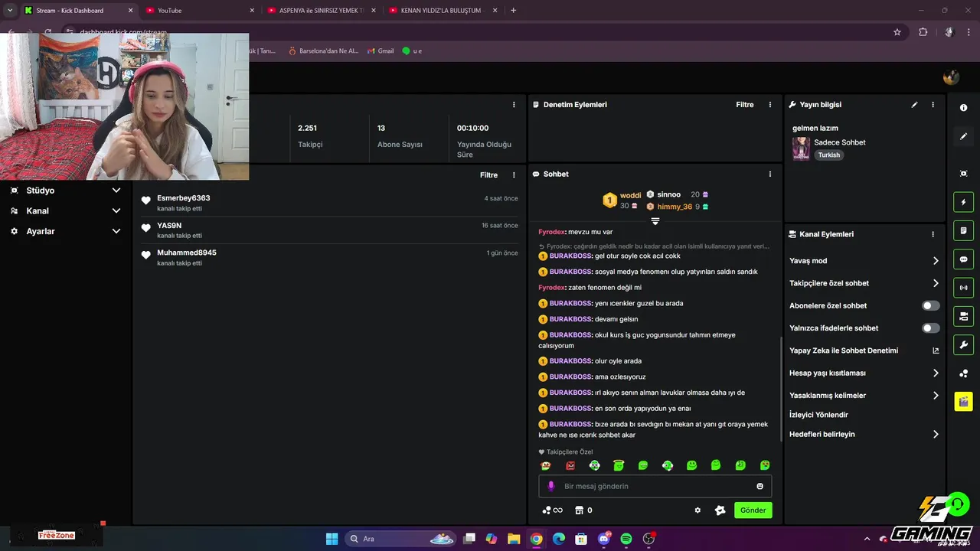Image resolution: width=980 pixels, height=551 pixels.
Task: Open the tab search dropdown in Chrome
Action: 10,11
